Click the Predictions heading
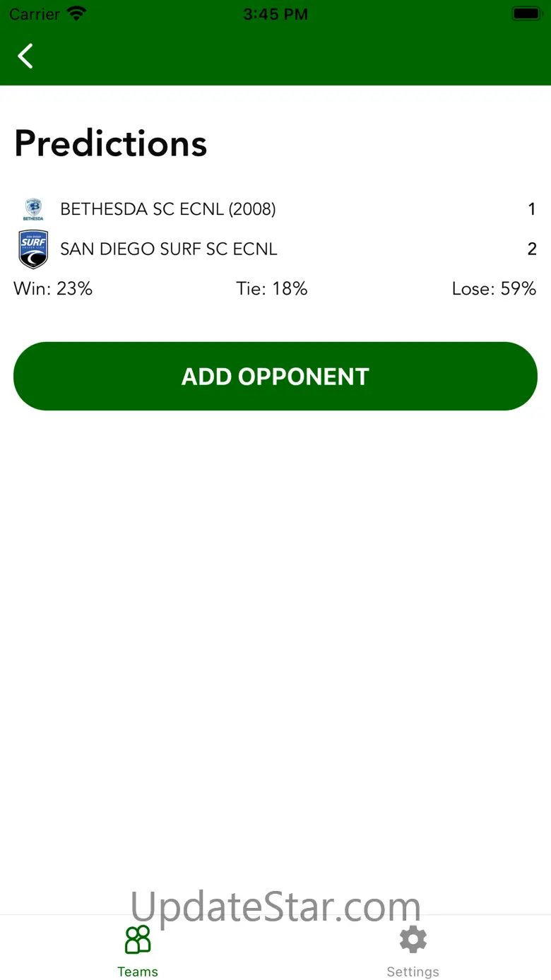This screenshot has height=980, width=551. click(111, 143)
